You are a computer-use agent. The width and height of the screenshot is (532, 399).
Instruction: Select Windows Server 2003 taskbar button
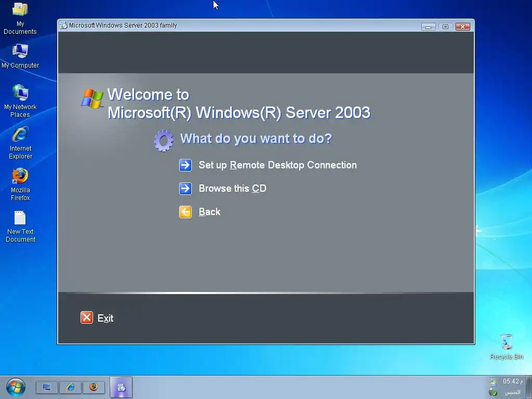point(121,387)
